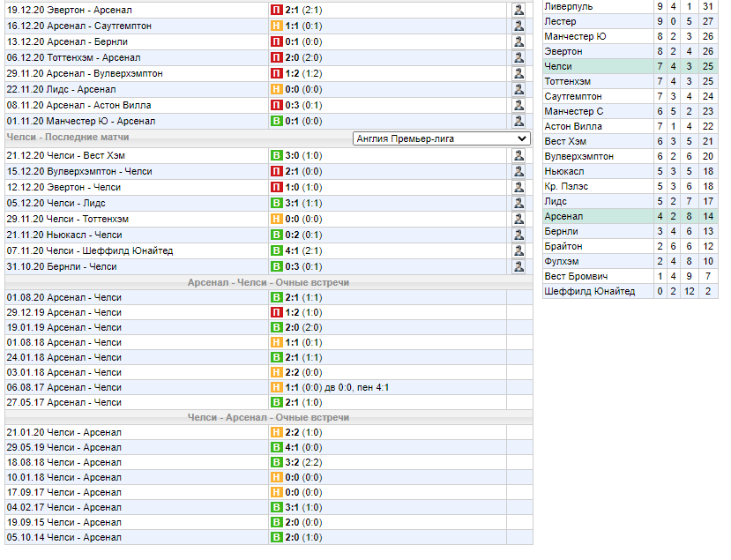Open lineup icon for Тоттенхэм - Арсенал match

pos(518,57)
